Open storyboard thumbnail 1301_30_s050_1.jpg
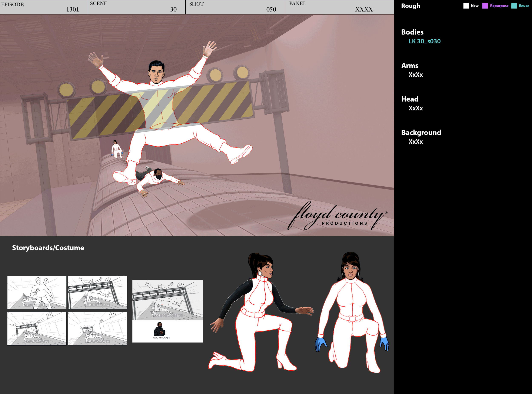Screen dimensions: 532x394 click(37, 292)
